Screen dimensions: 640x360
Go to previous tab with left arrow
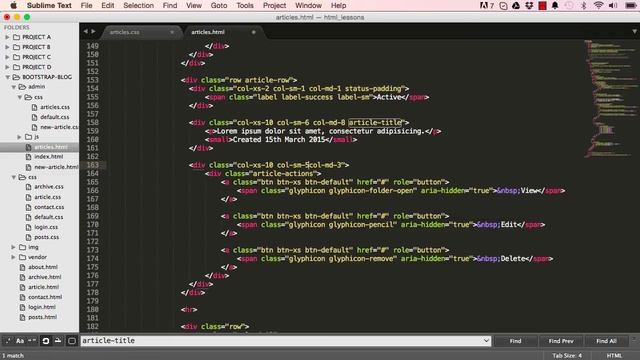coord(85,31)
